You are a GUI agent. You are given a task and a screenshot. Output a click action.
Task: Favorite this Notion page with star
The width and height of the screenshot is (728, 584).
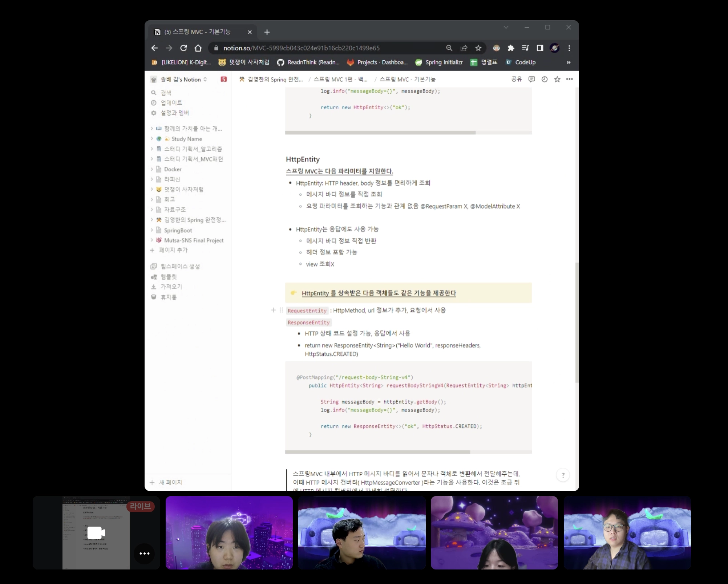point(557,79)
